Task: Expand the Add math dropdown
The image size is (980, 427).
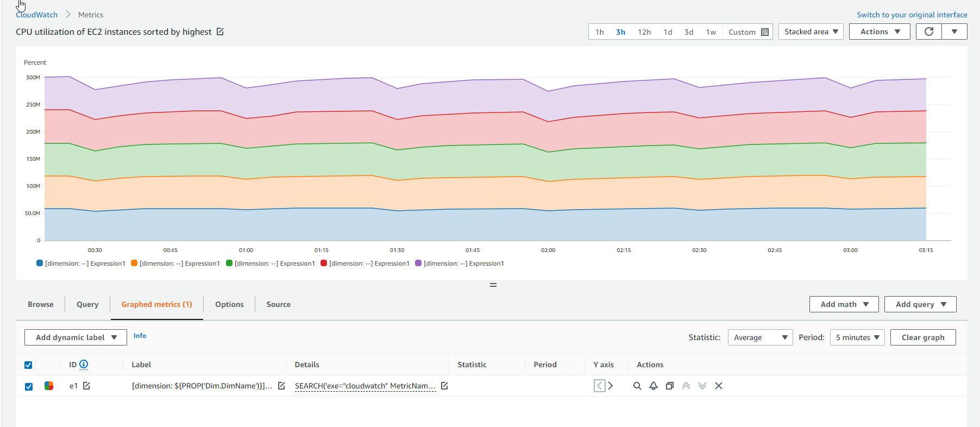Action: 844,304
